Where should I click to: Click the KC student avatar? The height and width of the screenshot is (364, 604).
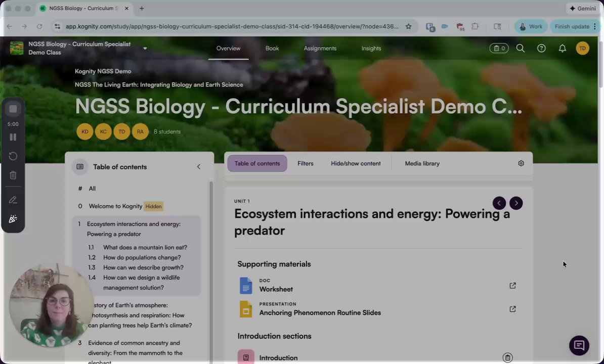103,131
